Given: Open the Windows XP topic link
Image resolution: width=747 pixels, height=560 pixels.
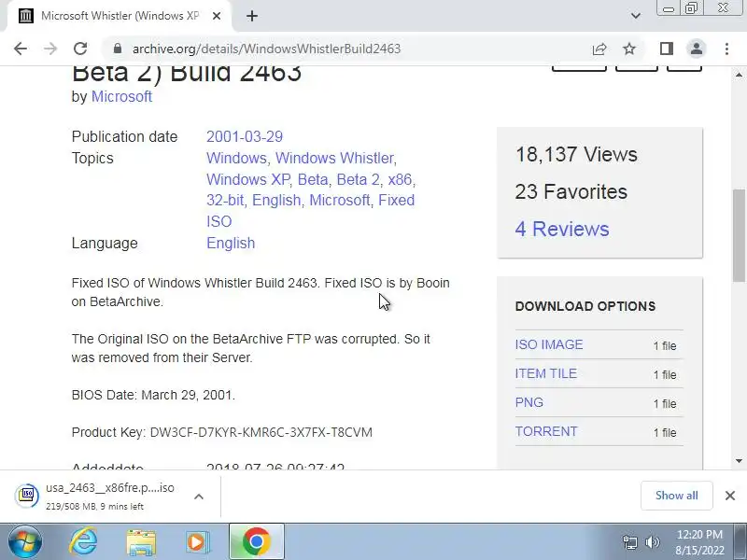Looking at the screenshot, I should 247,179.
